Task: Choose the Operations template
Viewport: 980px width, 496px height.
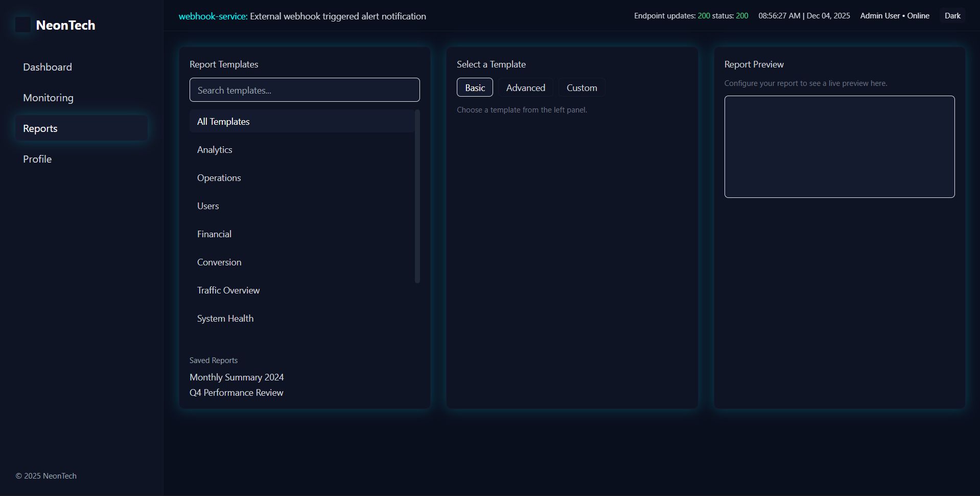Action: point(302,177)
